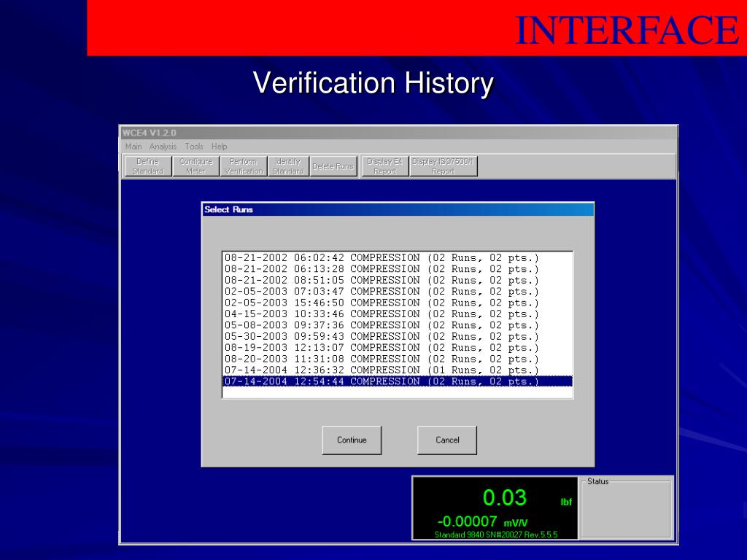Click the Display E4 Report button
Screen dimensions: 747x560
[385, 166]
